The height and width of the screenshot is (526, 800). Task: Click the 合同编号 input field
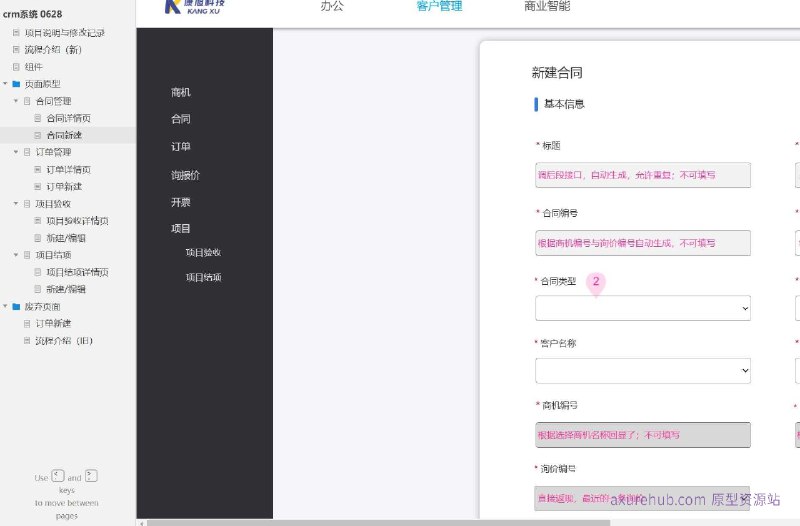643,243
